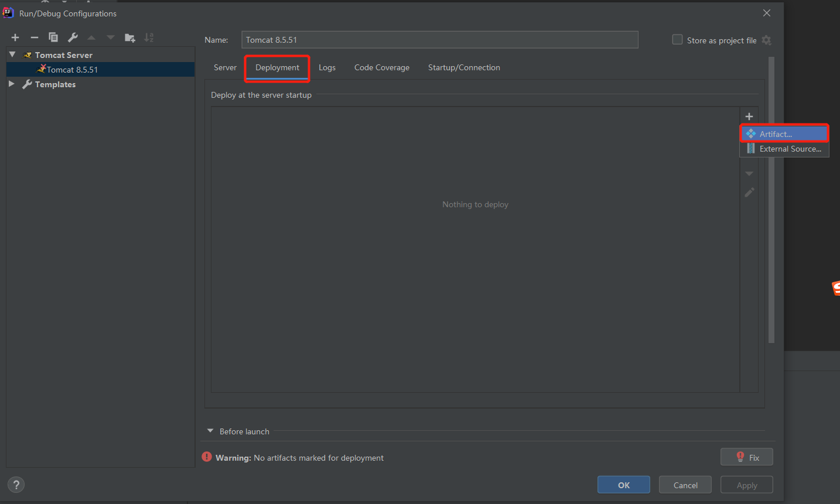The width and height of the screenshot is (840, 504).
Task: Open the Logs tab
Action: point(327,67)
